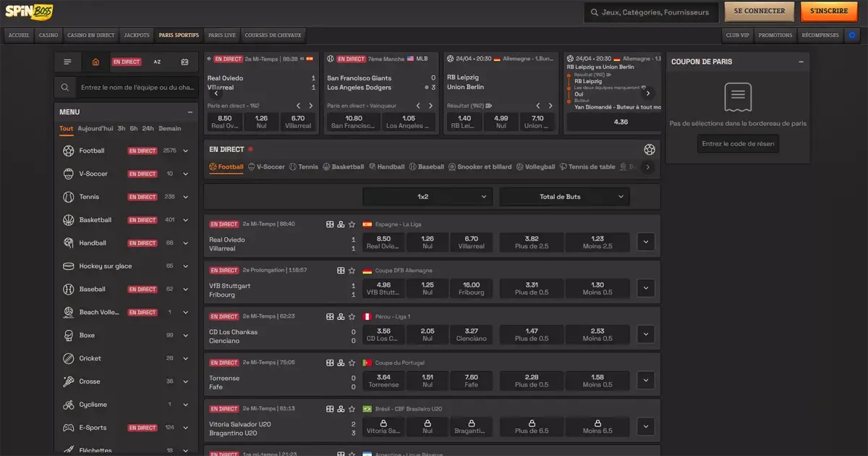Open the Casino nav tab
Image resolution: width=868 pixels, height=456 pixels.
point(48,35)
